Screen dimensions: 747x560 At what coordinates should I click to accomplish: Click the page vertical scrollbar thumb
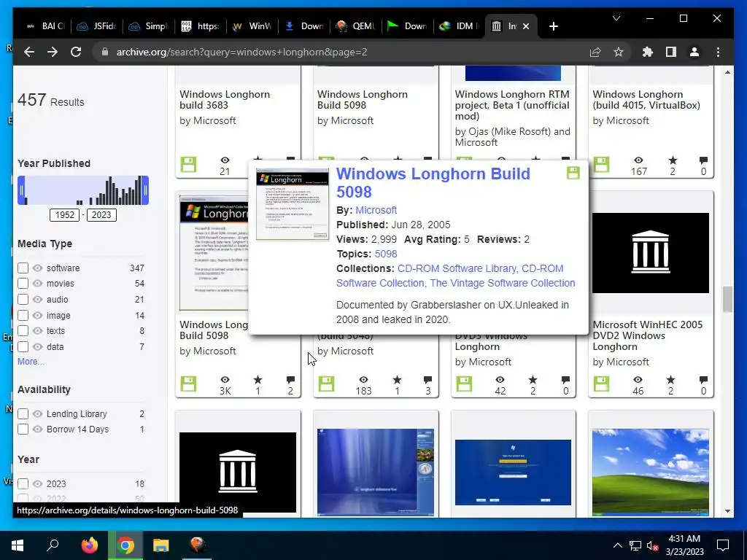727,300
